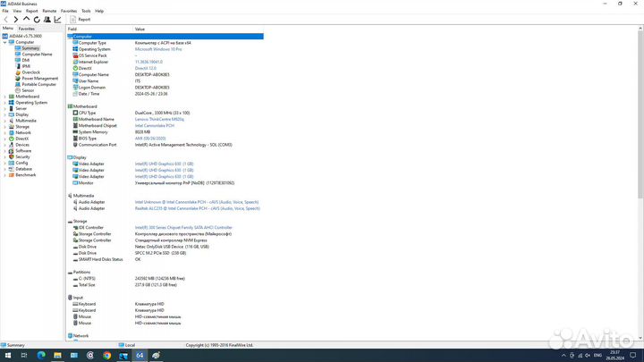
Task: Expand the Display tree node
Action: [x=5, y=114]
